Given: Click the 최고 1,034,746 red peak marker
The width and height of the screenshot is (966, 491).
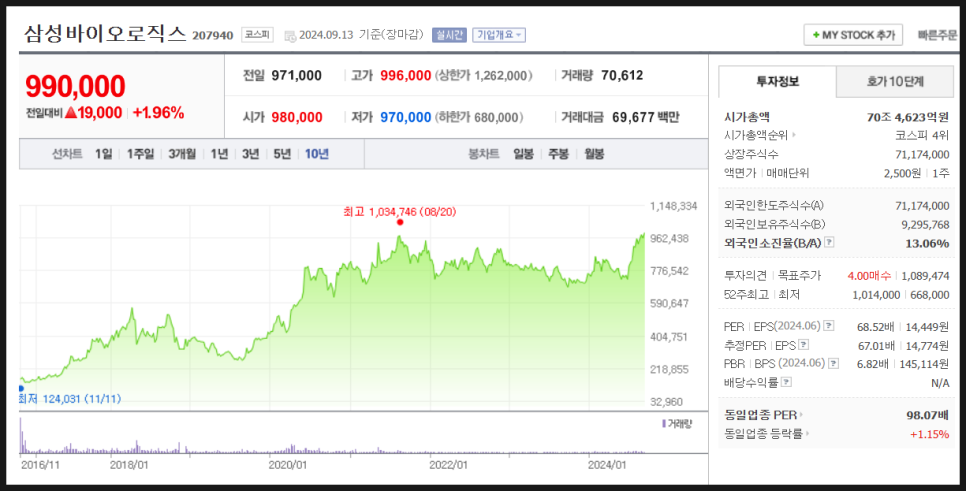Looking at the screenshot, I should (x=400, y=222).
